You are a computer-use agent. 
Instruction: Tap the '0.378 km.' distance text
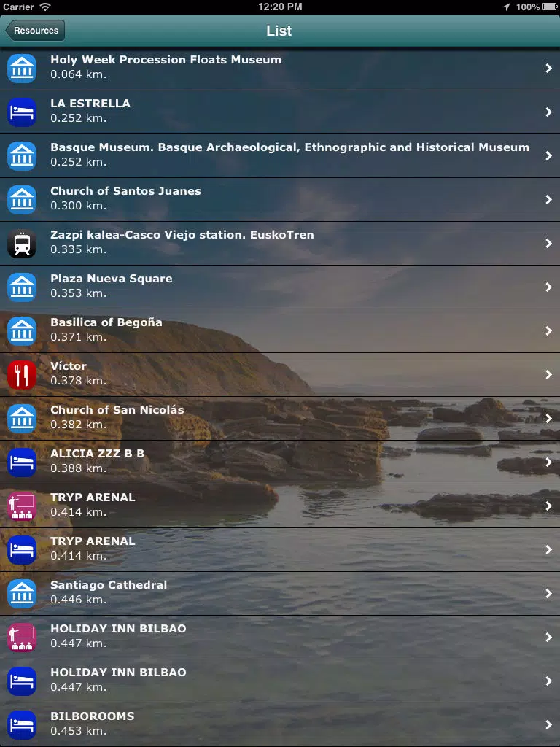tap(79, 381)
